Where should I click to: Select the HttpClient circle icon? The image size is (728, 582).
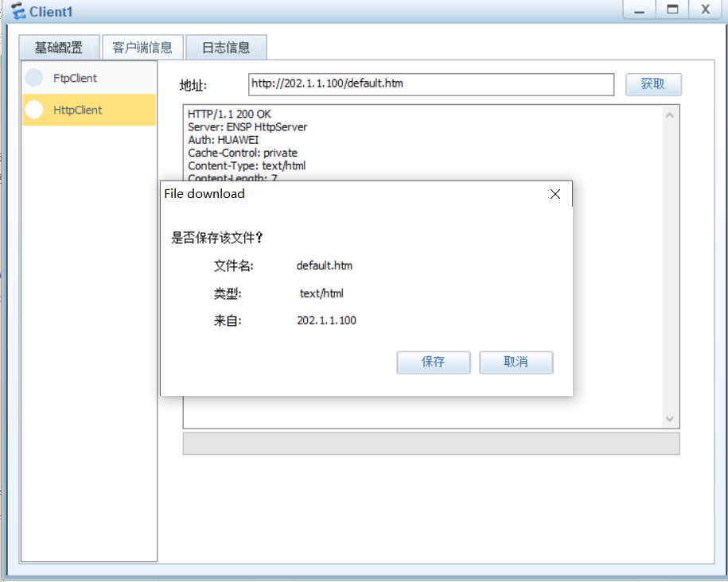pyautogui.click(x=34, y=110)
